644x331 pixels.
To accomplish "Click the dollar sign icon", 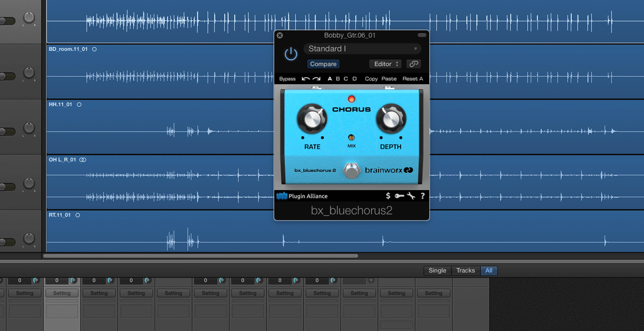I will [x=388, y=196].
